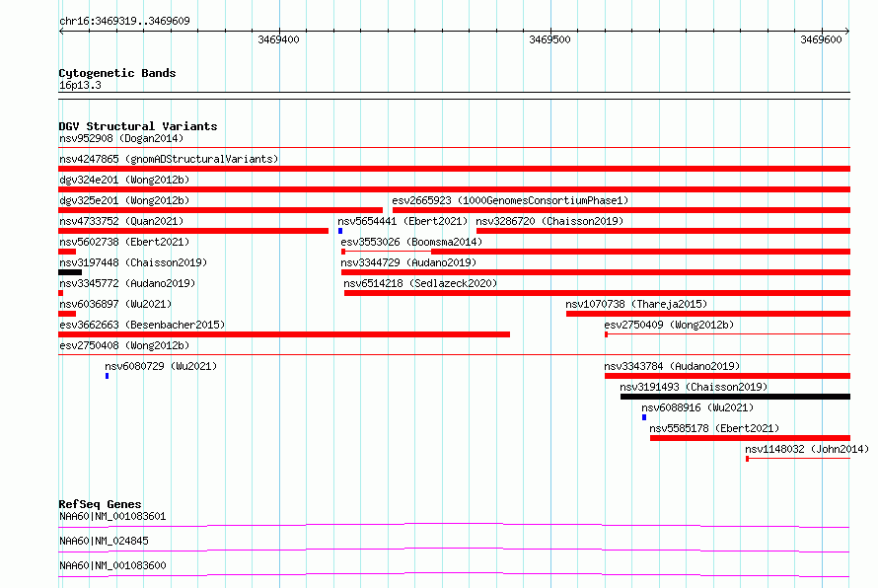Select nsv3343784 (Audano2019) label
This screenshot has width=878, height=588.
click(672, 366)
